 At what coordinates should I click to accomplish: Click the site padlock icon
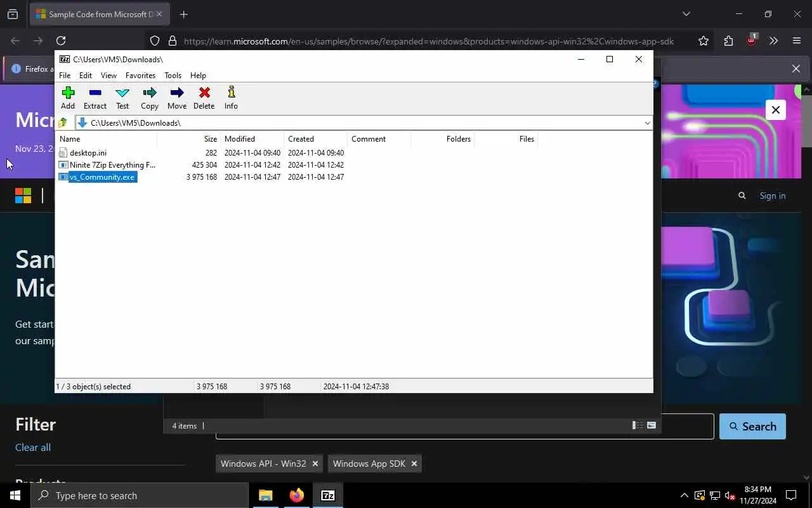click(x=172, y=41)
